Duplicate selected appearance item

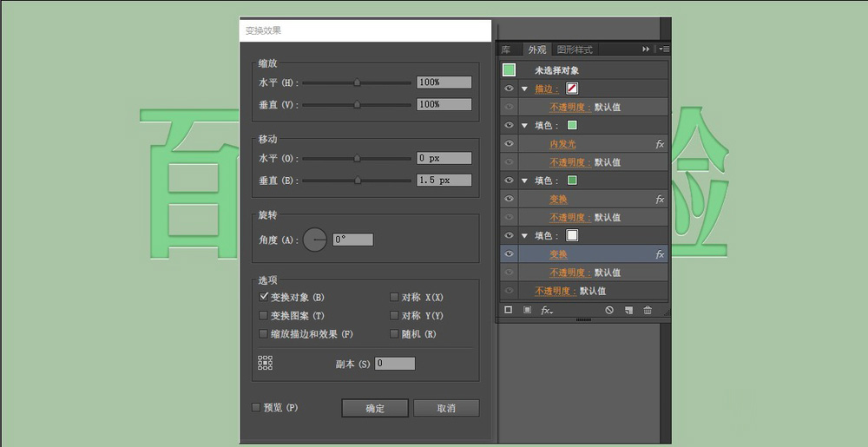tap(628, 311)
